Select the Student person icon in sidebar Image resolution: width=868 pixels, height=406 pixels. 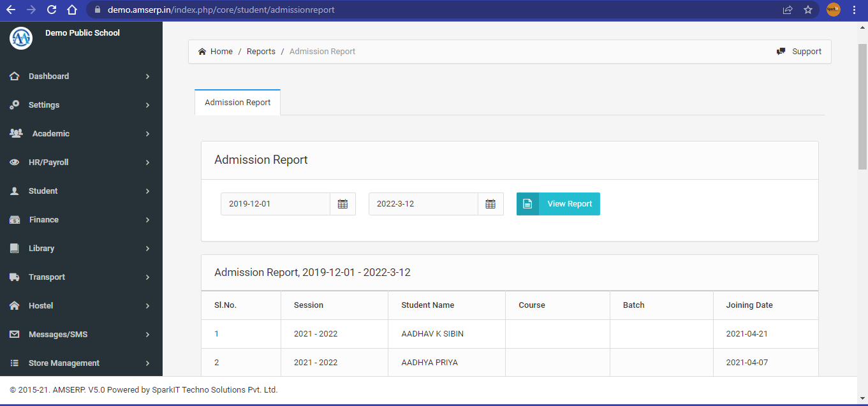tap(14, 191)
